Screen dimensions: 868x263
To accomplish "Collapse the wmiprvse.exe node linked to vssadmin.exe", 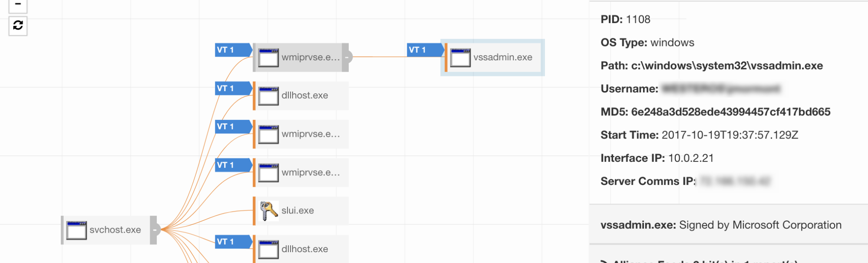I will pyautogui.click(x=347, y=57).
